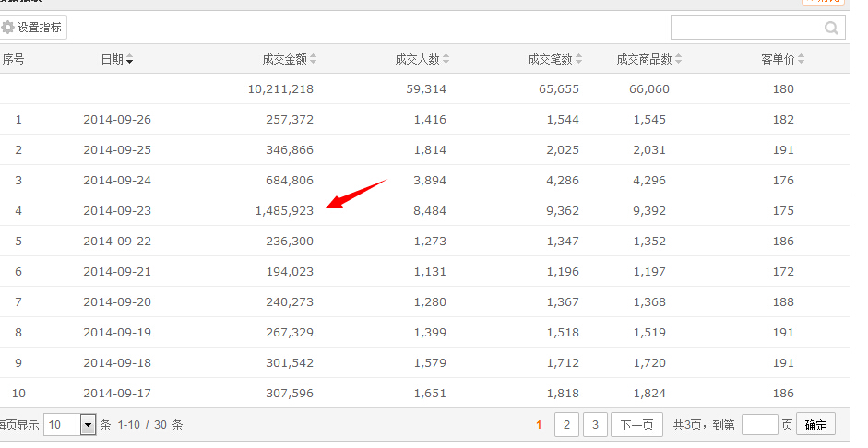Sort by 客单价 column arrows

[801, 59]
